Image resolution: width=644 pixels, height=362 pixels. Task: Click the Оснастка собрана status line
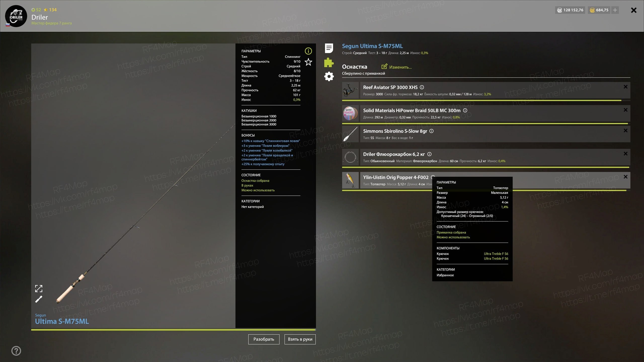(255, 180)
